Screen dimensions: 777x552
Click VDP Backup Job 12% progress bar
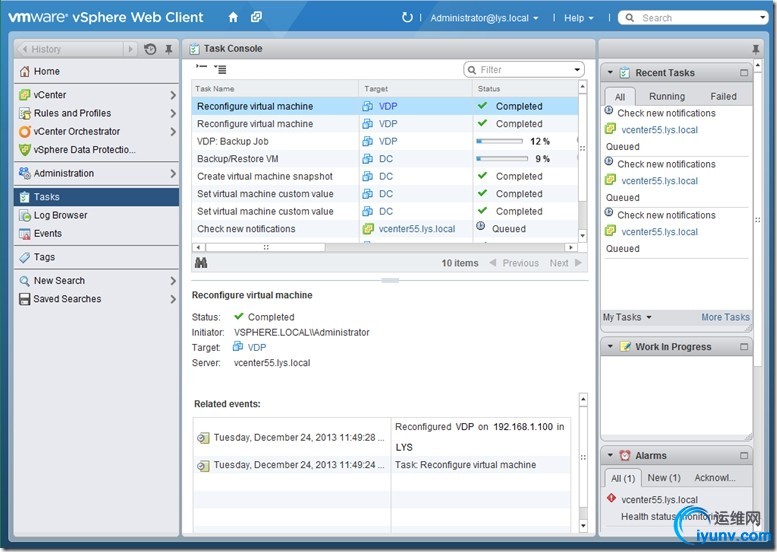(x=500, y=141)
